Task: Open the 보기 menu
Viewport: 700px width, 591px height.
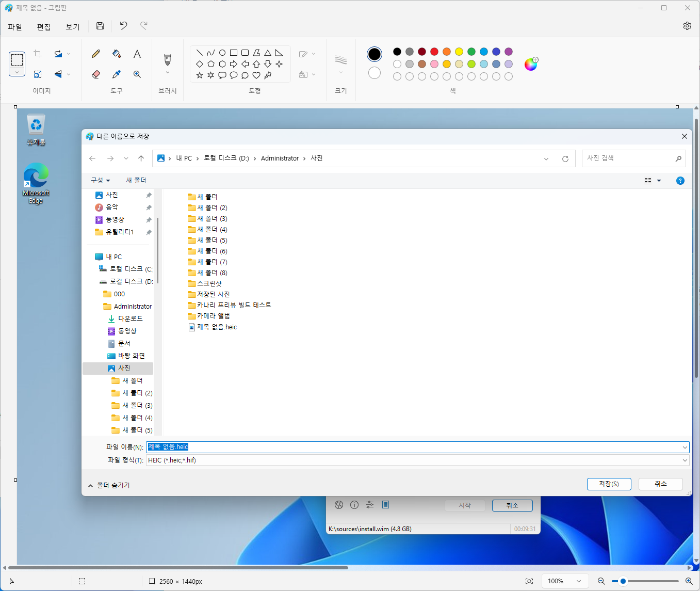Action: 73,26
